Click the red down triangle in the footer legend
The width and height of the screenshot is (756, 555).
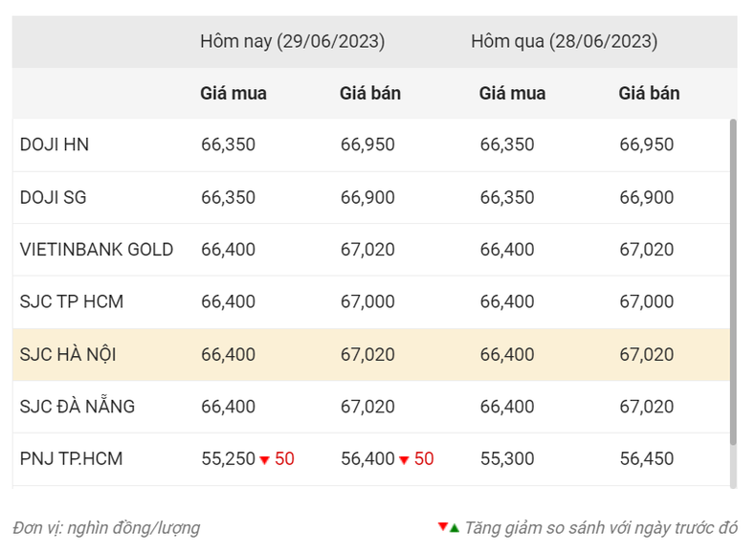click(442, 527)
